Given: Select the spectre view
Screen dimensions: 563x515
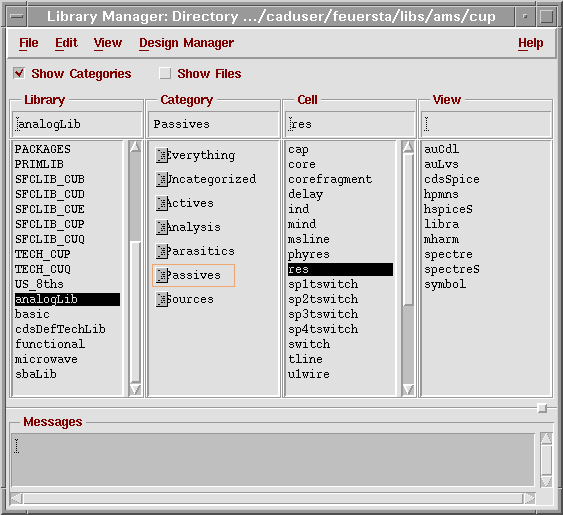Looking at the screenshot, I should (x=448, y=254).
